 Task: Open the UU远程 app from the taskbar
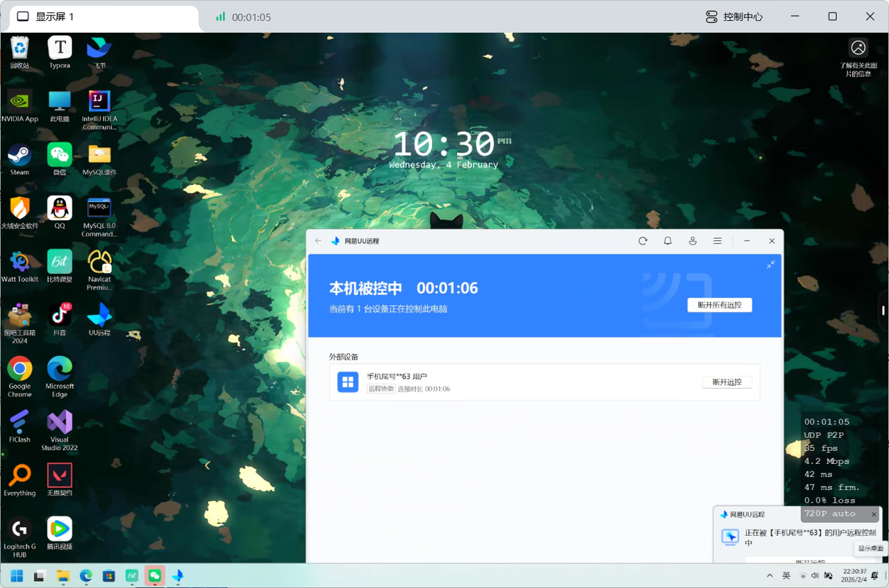(x=178, y=576)
